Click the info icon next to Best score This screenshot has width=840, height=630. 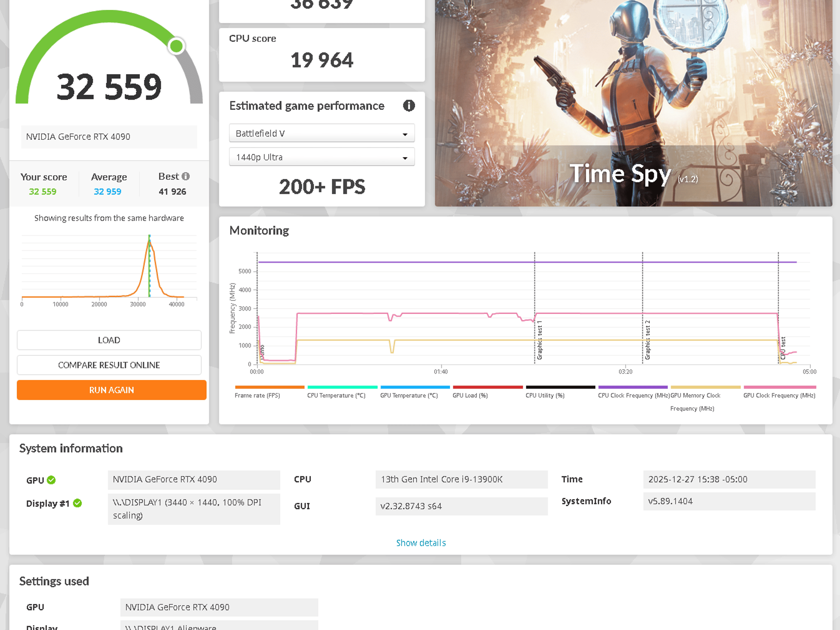(x=185, y=176)
